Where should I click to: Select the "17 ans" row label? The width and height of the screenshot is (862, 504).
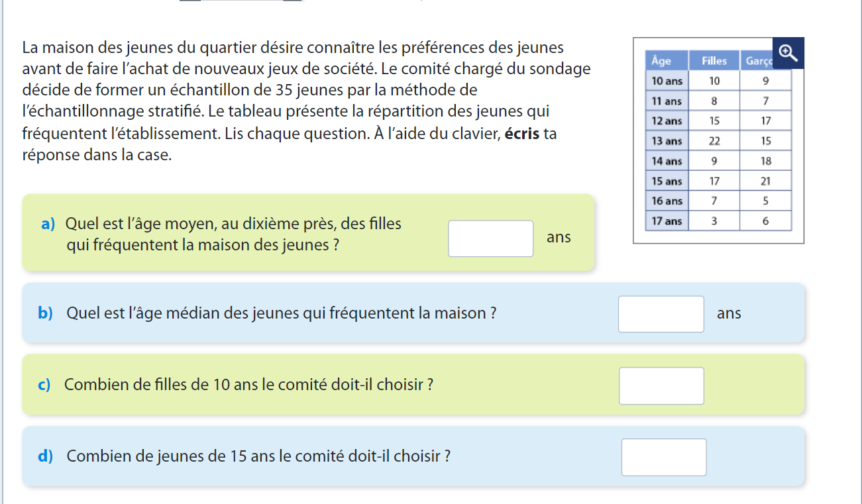667,221
